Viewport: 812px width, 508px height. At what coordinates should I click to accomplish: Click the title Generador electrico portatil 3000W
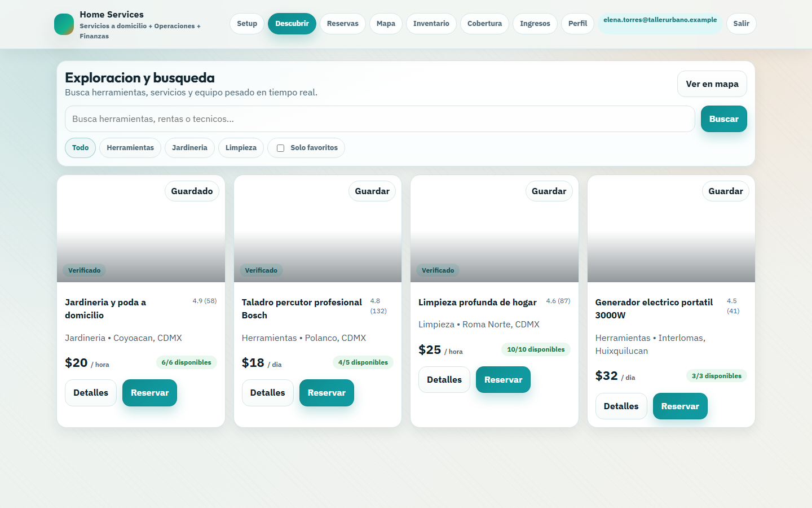pyautogui.click(x=654, y=309)
